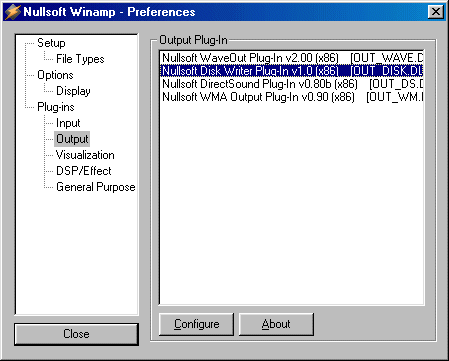Open Display preferences under Options

pyautogui.click(x=73, y=91)
